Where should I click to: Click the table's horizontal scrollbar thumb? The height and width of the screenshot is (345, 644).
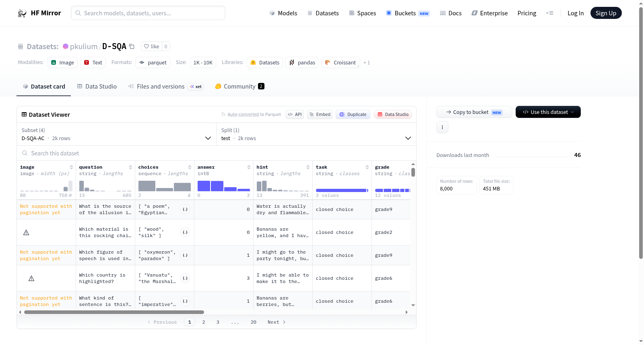coord(114,312)
